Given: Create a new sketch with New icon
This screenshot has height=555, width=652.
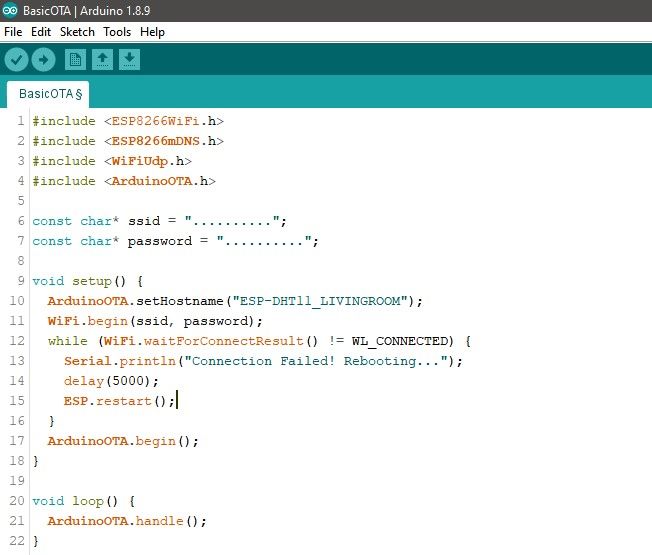Looking at the screenshot, I should 75,59.
